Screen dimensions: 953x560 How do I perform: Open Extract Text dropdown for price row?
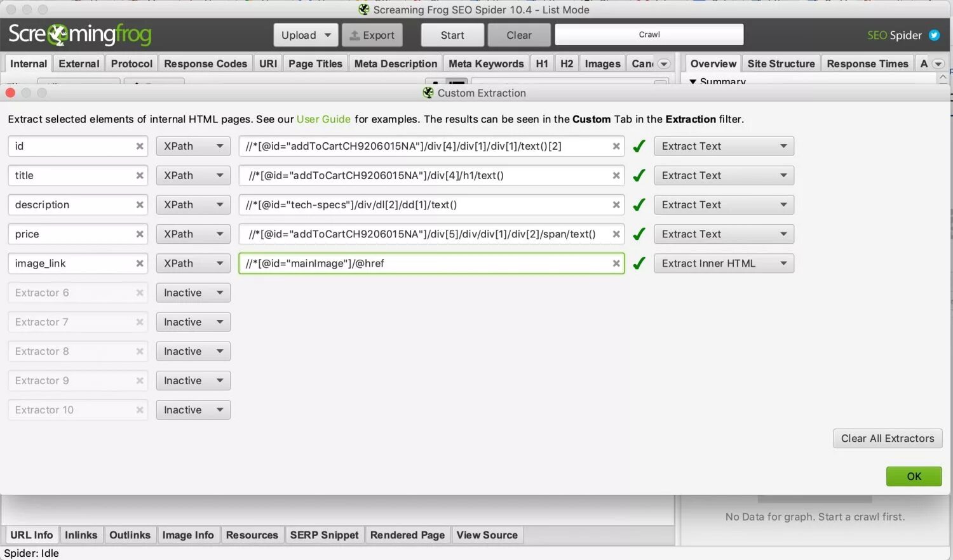click(724, 234)
